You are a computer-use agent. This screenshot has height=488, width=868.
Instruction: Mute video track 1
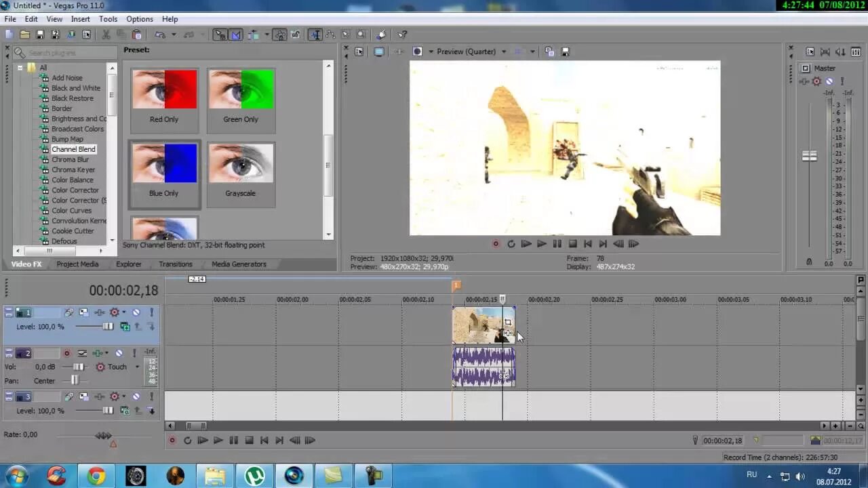point(136,312)
